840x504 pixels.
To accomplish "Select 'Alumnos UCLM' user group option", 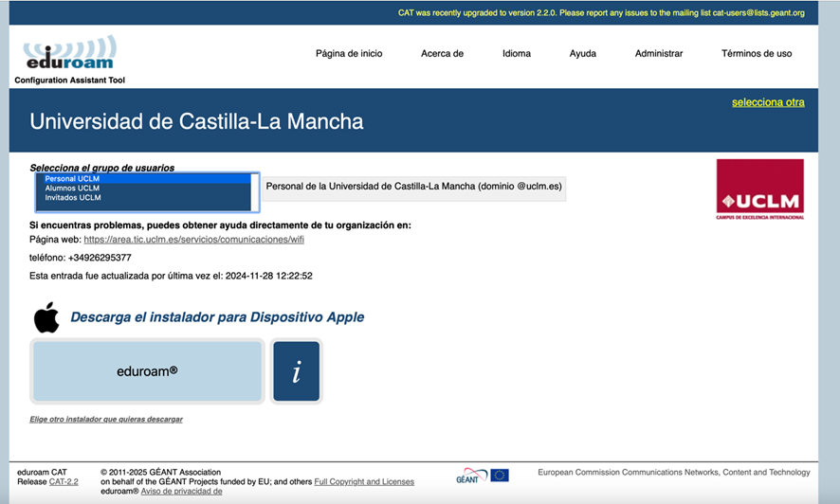I will 72,188.
